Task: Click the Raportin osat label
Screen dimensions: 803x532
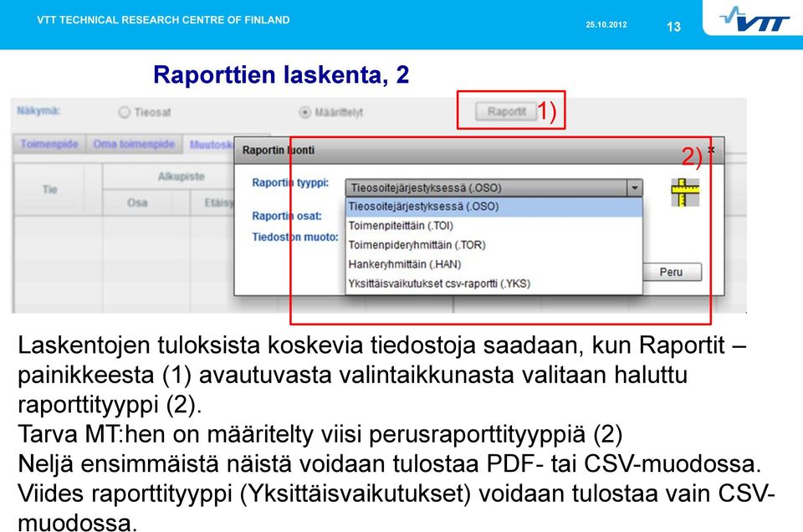Action: tap(287, 216)
